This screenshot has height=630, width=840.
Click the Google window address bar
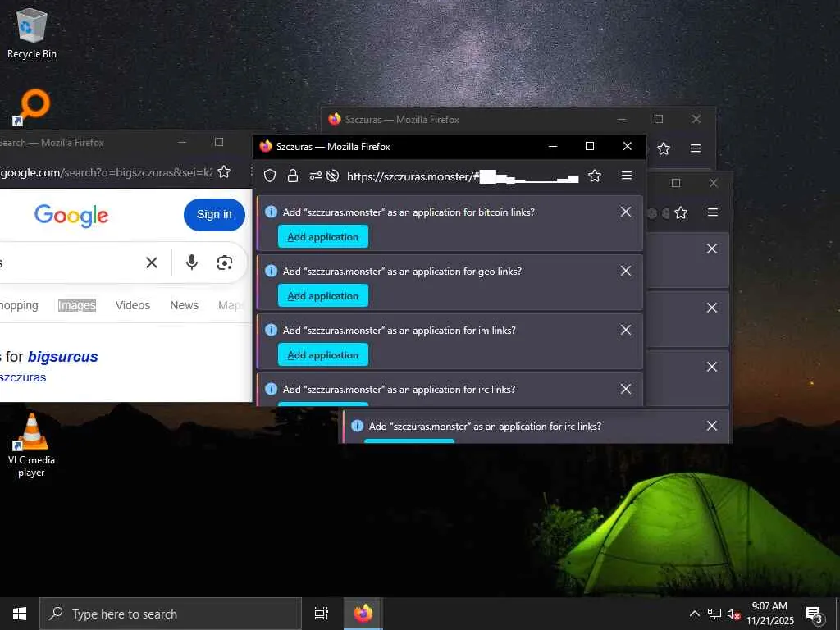coord(106,172)
